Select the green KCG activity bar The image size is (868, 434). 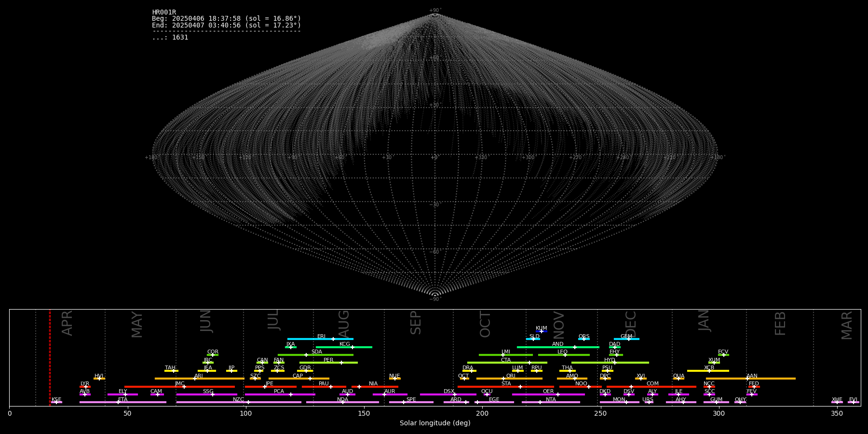344,347
